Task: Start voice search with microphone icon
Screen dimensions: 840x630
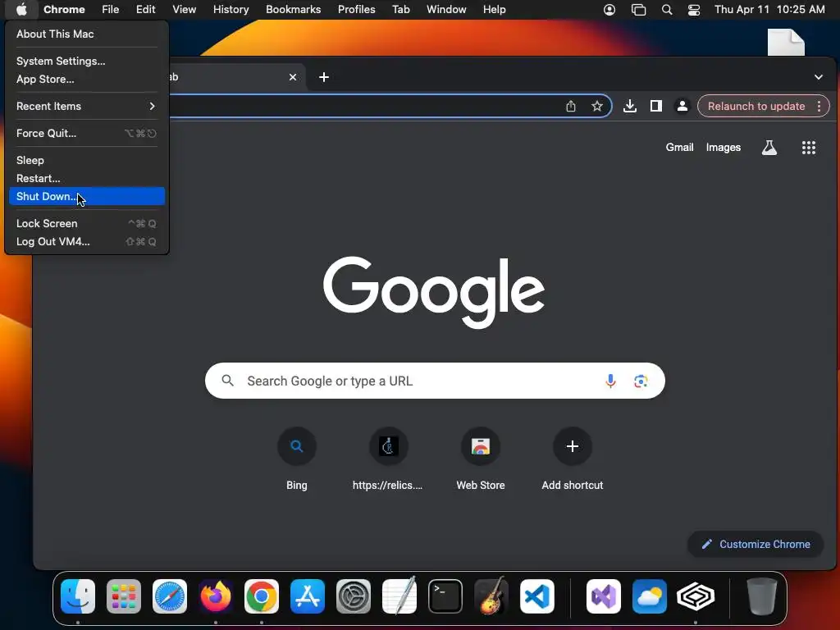Action: (x=610, y=381)
